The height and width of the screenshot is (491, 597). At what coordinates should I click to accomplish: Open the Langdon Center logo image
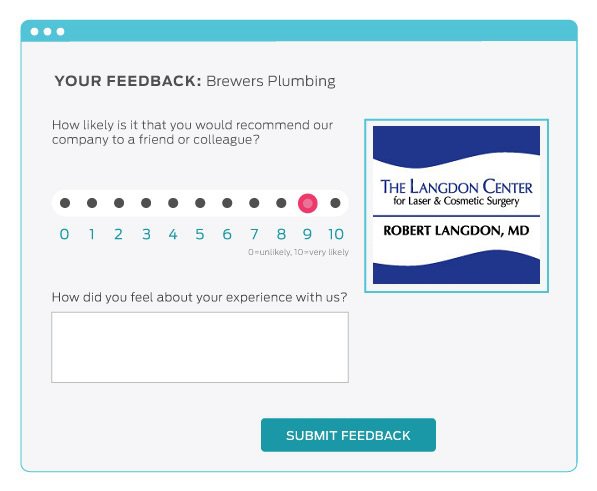click(456, 206)
